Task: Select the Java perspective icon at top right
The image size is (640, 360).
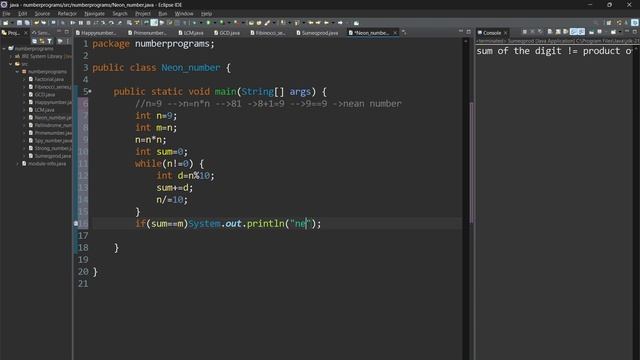Action: point(635,23)
